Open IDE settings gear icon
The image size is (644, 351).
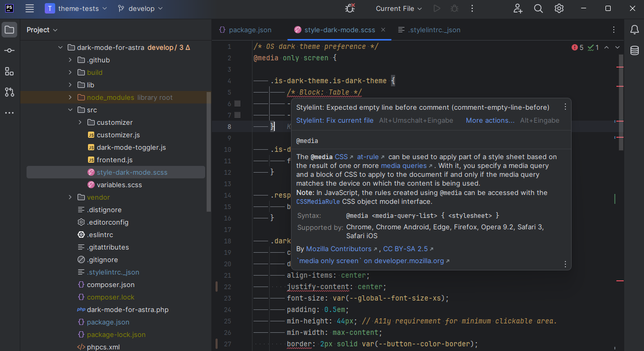559,8
